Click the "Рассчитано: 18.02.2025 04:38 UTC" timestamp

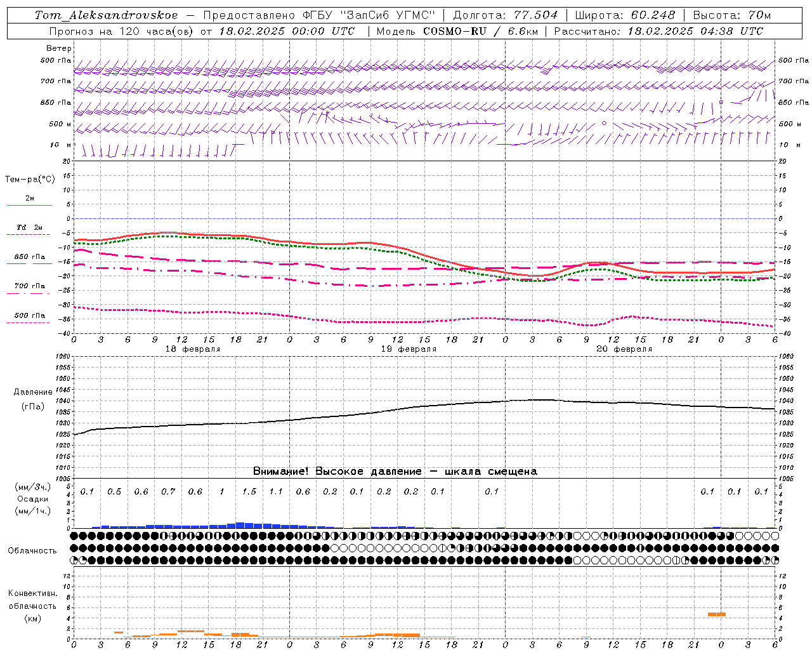pos(658,31)
